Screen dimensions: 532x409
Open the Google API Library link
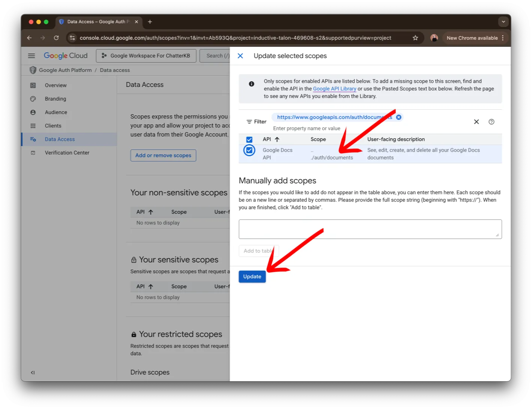334,89
